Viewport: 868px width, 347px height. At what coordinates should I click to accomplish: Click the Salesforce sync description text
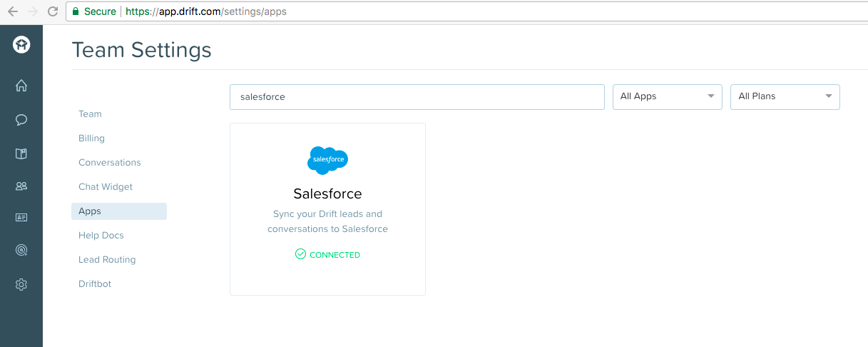(327, 221)
